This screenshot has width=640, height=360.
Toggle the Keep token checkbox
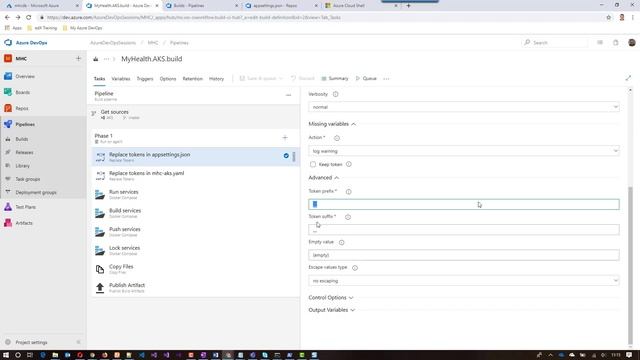point(313,164)
